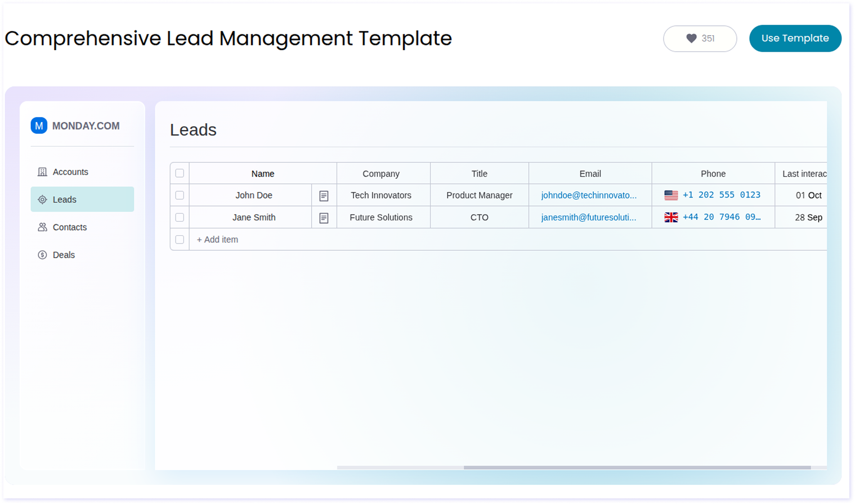Click the Email column header
The height and width of the screenshot is (504, 855).
point(590,173)
